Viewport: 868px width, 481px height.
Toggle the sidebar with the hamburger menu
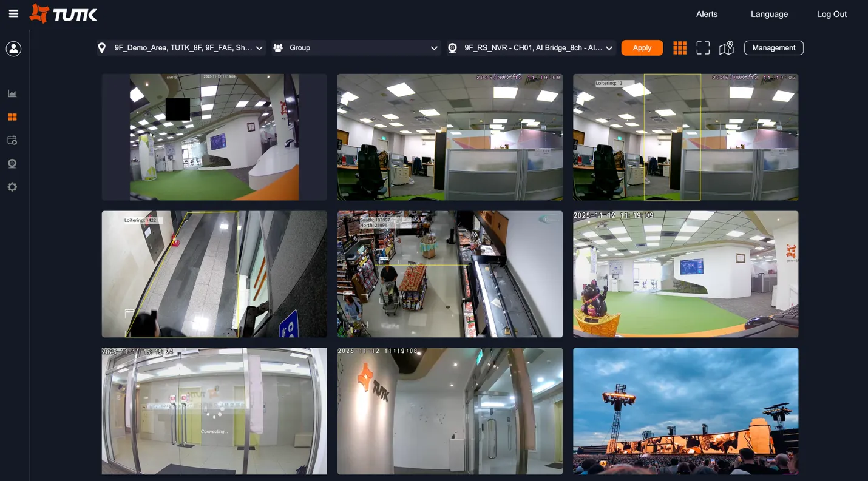(x=13, y=13)
